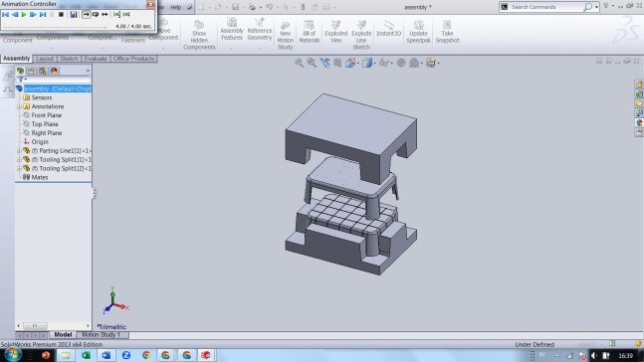This screenshot has width=644, height=362.
Task: Click Explode Line Sketch tool
Action: click(361, 35)
